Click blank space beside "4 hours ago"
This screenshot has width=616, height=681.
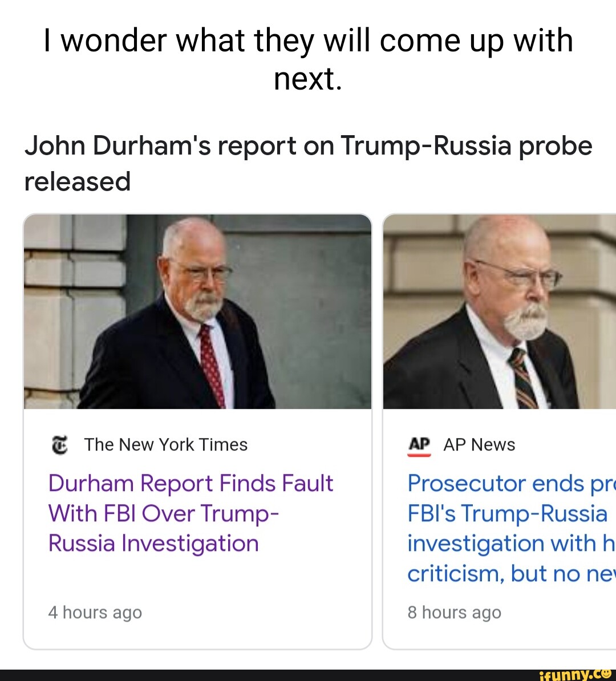257,613
